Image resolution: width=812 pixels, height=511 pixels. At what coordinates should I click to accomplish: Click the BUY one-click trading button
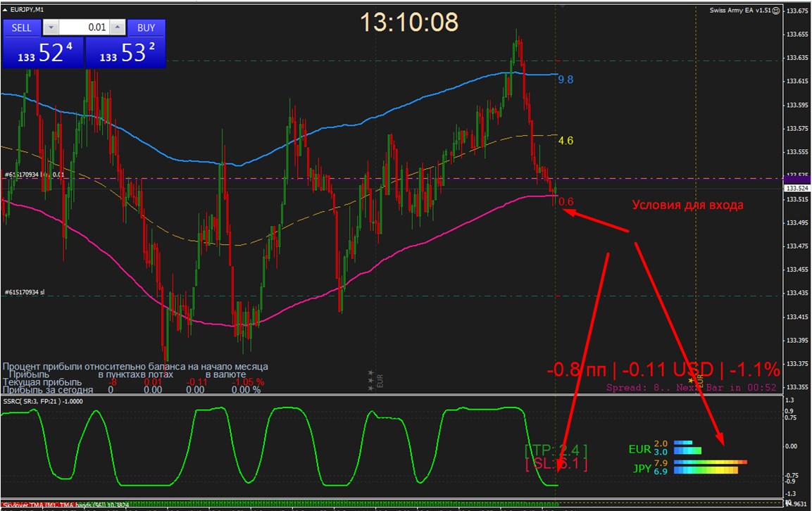coord(146,28)
